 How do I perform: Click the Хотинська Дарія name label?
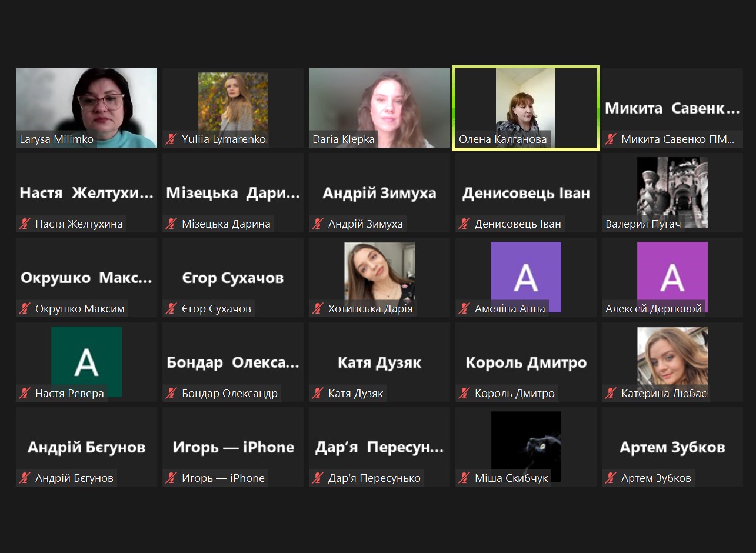tap(371, 308)
